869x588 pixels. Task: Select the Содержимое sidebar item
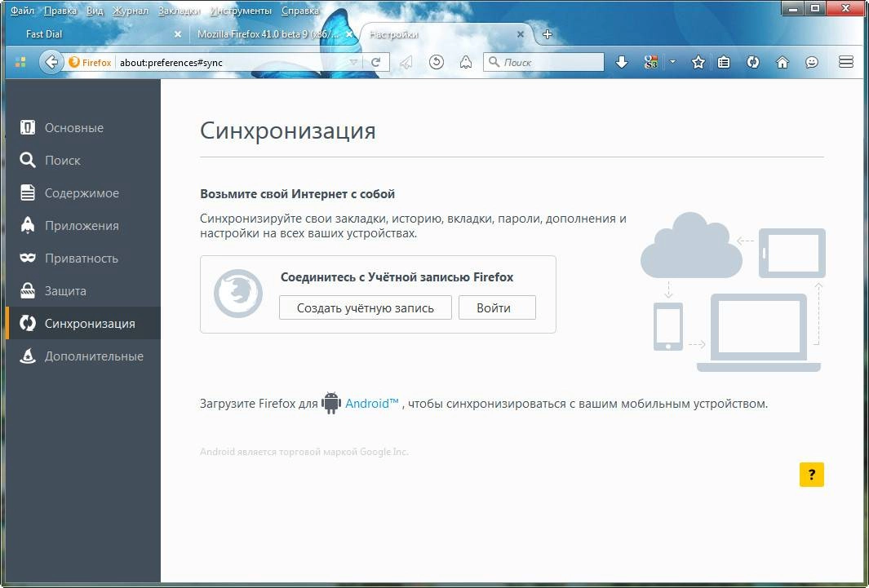pos(83,193)
